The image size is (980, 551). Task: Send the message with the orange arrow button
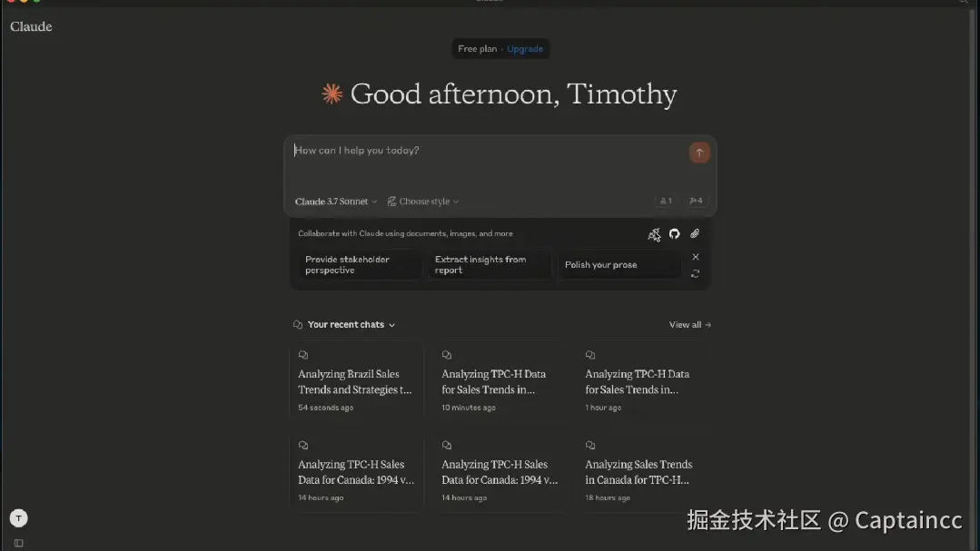699,153
